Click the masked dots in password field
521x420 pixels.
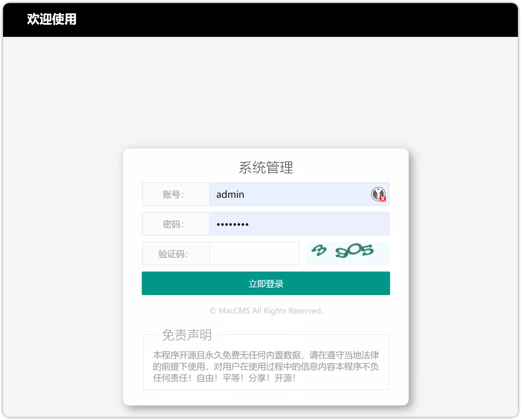[x=232, y=224]
